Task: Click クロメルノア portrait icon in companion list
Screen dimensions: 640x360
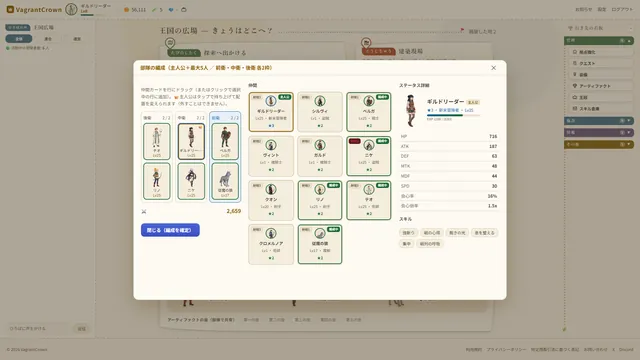Action: 271,233
